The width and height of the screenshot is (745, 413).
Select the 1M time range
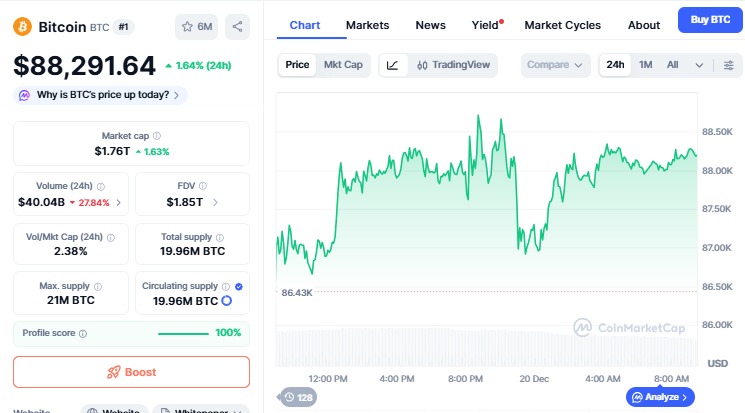tap(646, 65)
